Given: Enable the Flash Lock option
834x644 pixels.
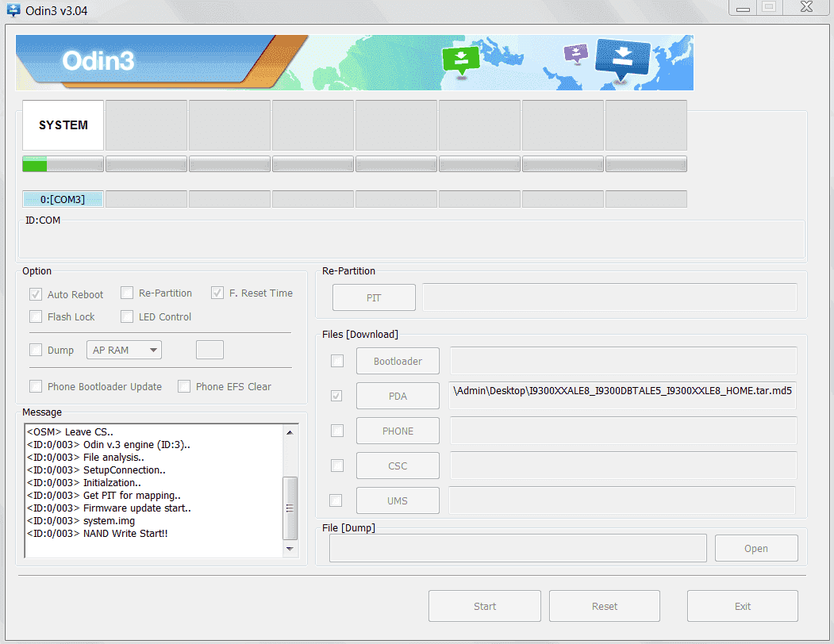Looking at the screenshot, I should tap(36, 317).
